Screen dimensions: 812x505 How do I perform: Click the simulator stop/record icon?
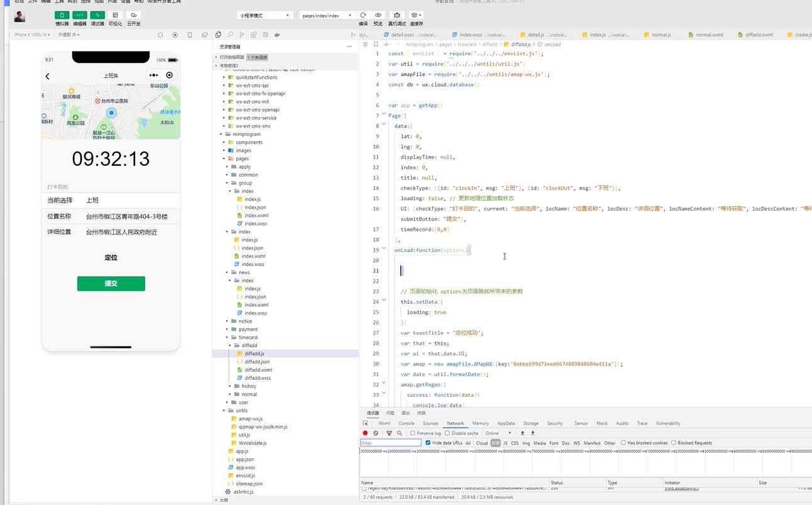click(x=175, y=35)
